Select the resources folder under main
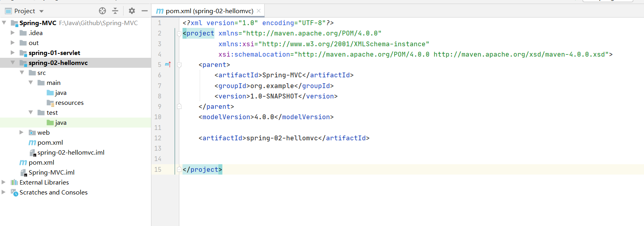This screenshot has width=644, height=226. point(69,103)
